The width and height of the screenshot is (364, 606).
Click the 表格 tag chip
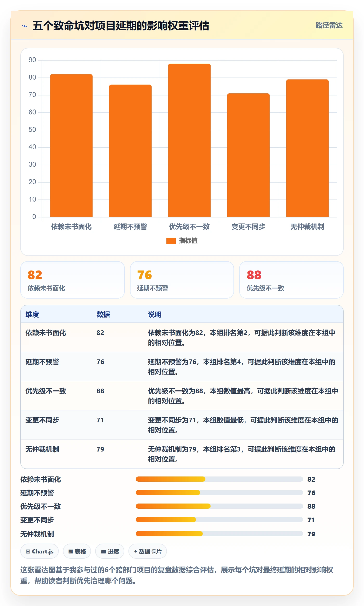[x=77, y=551]
